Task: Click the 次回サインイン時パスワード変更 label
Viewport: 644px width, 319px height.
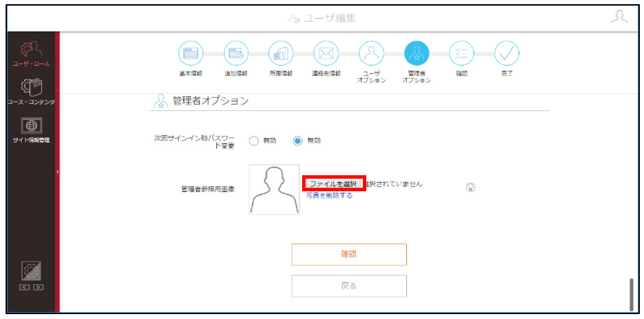Action: (193, 142)
